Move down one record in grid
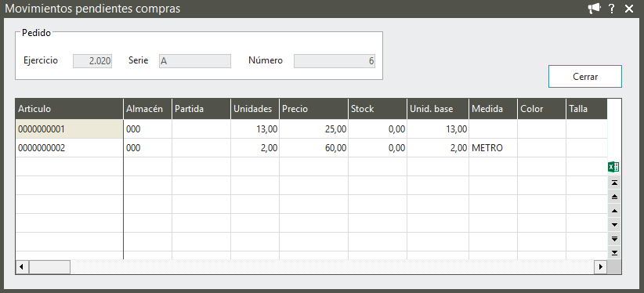The height and width of the screenshot is (293, 644). (614, 225)
